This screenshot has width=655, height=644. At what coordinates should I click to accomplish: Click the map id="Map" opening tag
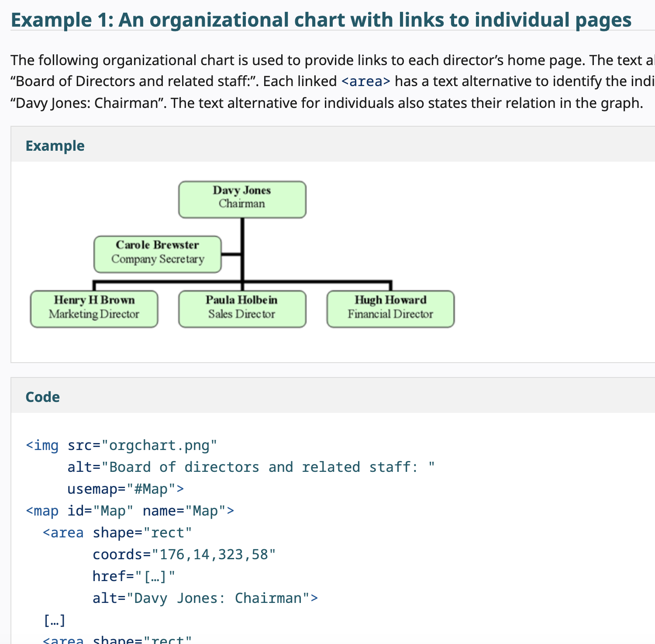point(130,511)
